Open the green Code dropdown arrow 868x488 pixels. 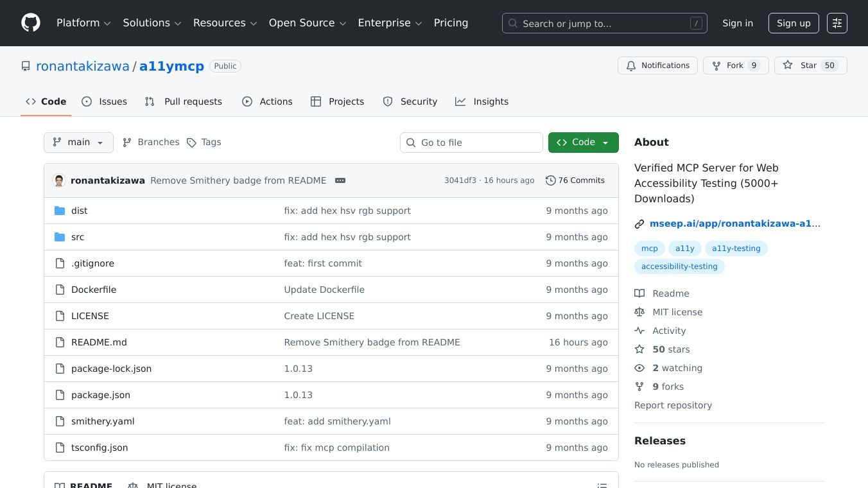tap(603, 142)
